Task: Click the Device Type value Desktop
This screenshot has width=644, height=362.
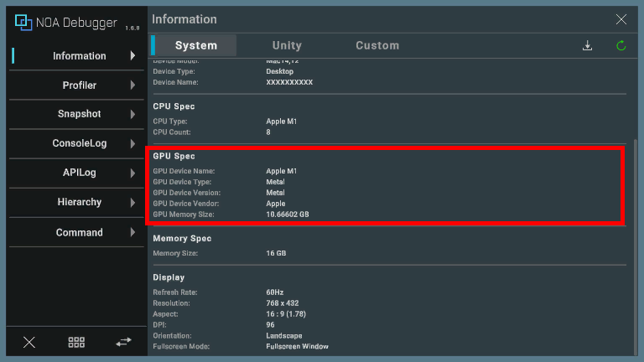Action: pyautogui.click(x=280, y=71)
